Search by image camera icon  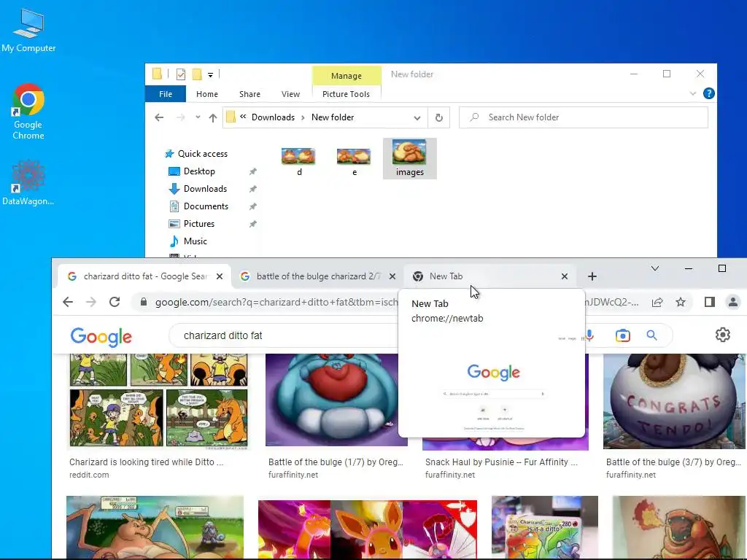[623, 335]
